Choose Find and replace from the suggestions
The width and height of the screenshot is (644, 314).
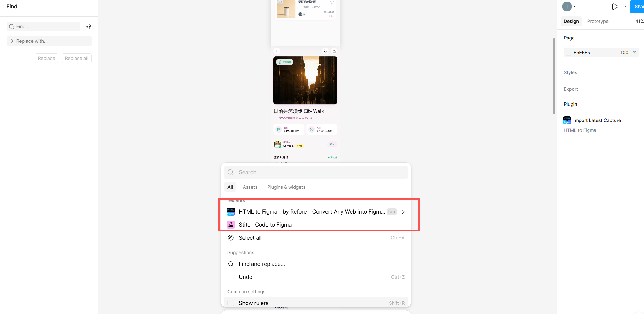click(262, 264)
